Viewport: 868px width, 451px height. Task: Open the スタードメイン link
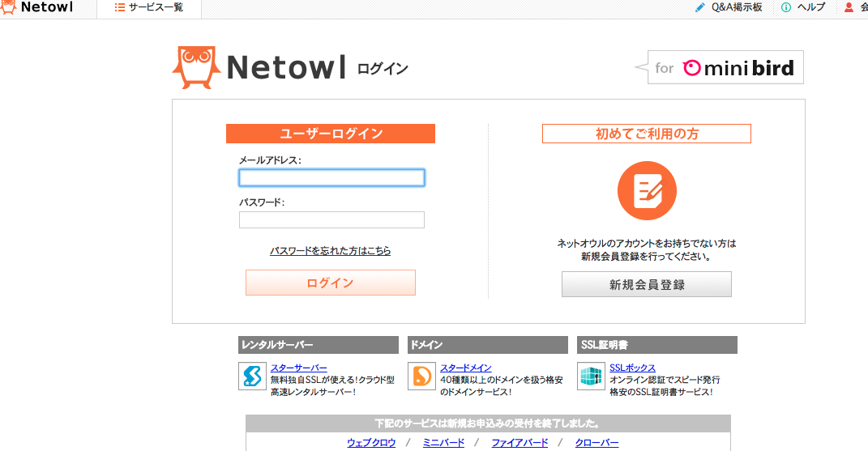[x=466, y=368]
